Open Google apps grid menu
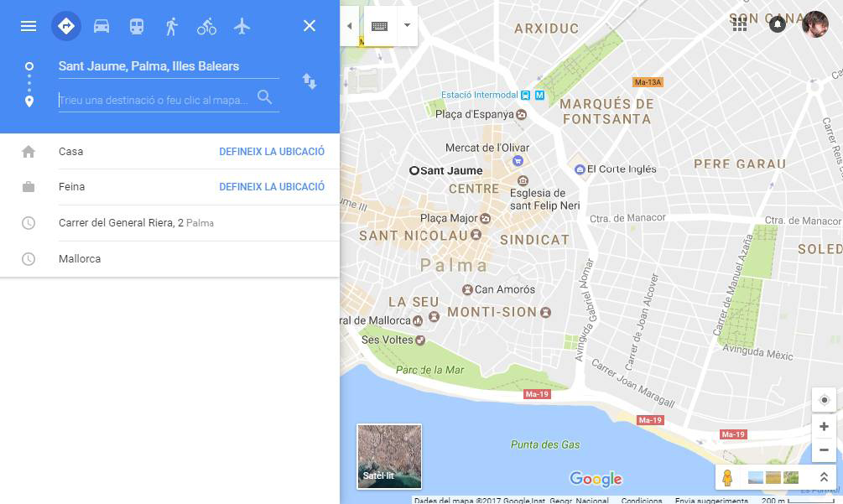 pyautogui.click(x=740, y=24)
